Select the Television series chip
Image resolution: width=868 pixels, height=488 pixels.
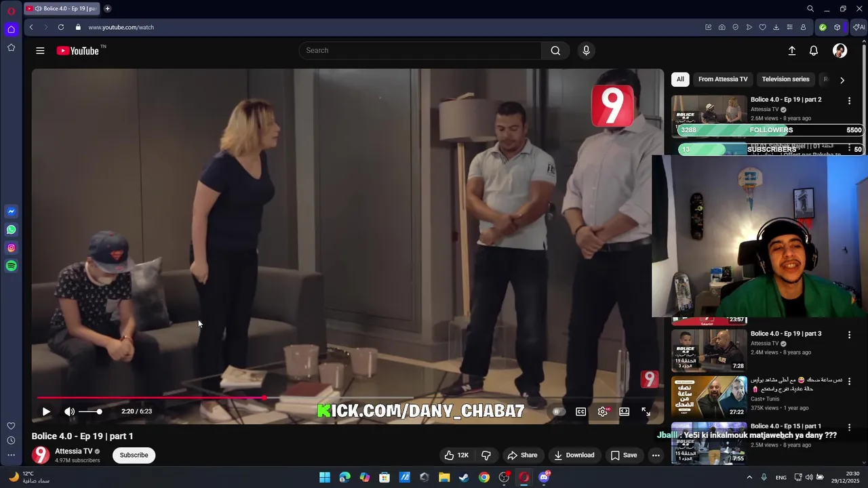[785, 79]
